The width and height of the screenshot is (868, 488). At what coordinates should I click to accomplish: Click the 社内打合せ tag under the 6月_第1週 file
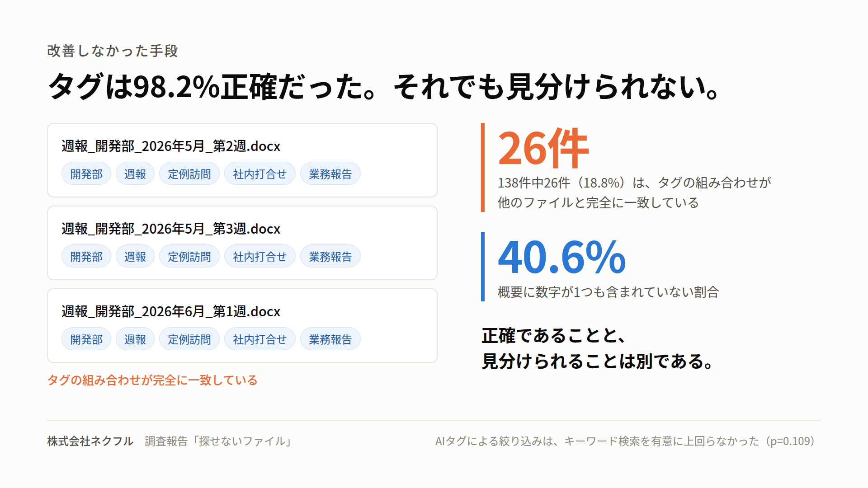point(260,339)
